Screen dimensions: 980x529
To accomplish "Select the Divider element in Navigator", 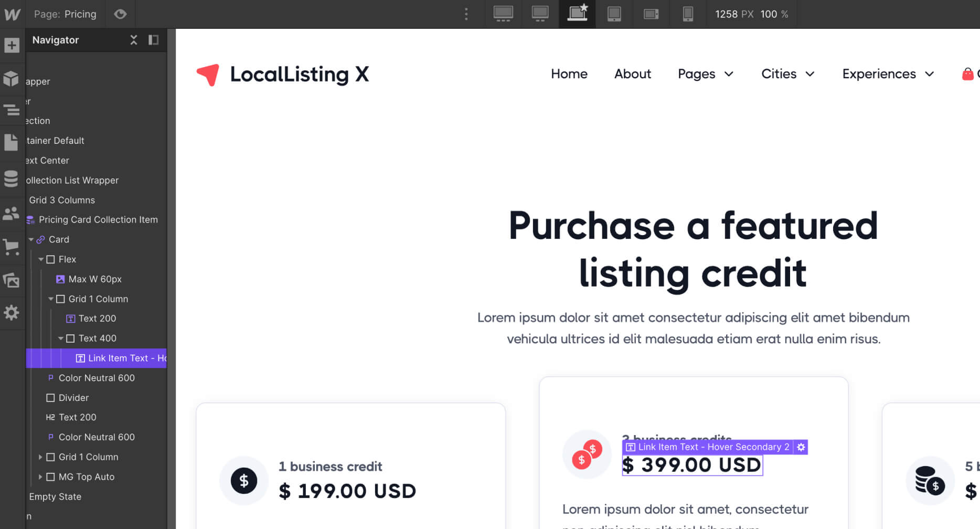I will [73, 398].
